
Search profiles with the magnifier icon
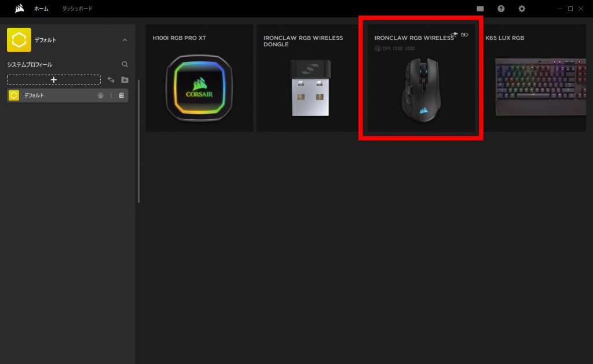coord(125,64)
